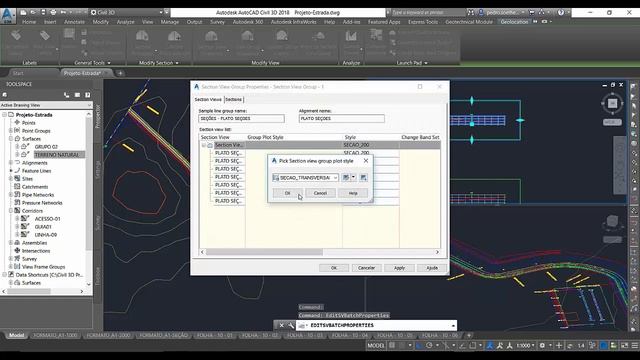Open Help in the plot style picker dialog
Screen dimensions: 640x360
coord(353,193)
